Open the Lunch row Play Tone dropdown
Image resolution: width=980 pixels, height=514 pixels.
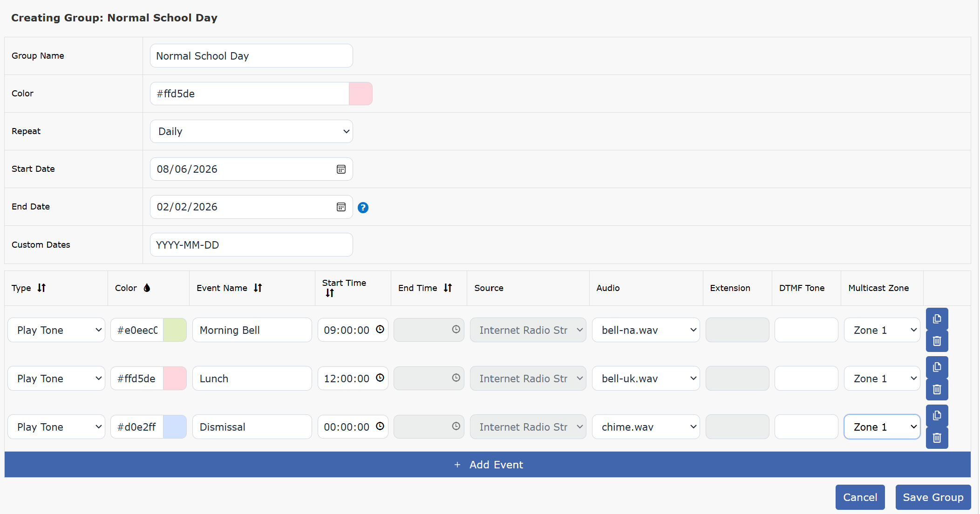pos(56,379)
